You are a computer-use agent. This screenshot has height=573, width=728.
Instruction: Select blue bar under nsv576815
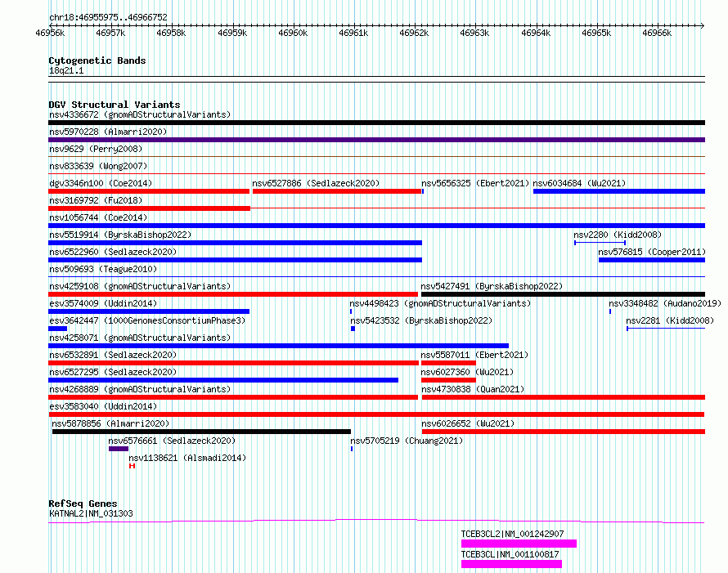[652, 260]
